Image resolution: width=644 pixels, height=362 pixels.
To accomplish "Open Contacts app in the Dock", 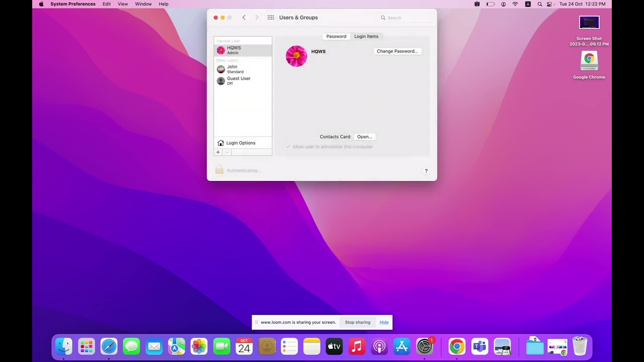I will click(267, 346).
